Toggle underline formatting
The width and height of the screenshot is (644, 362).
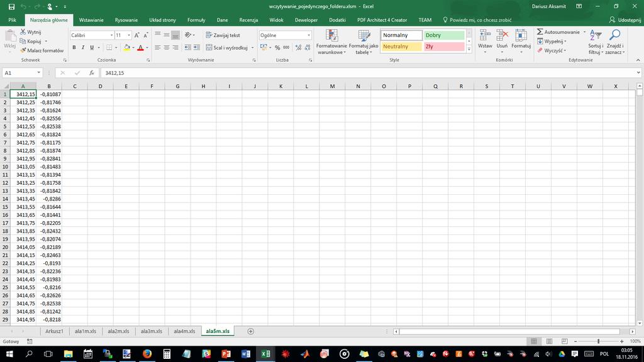click(92, 48)
